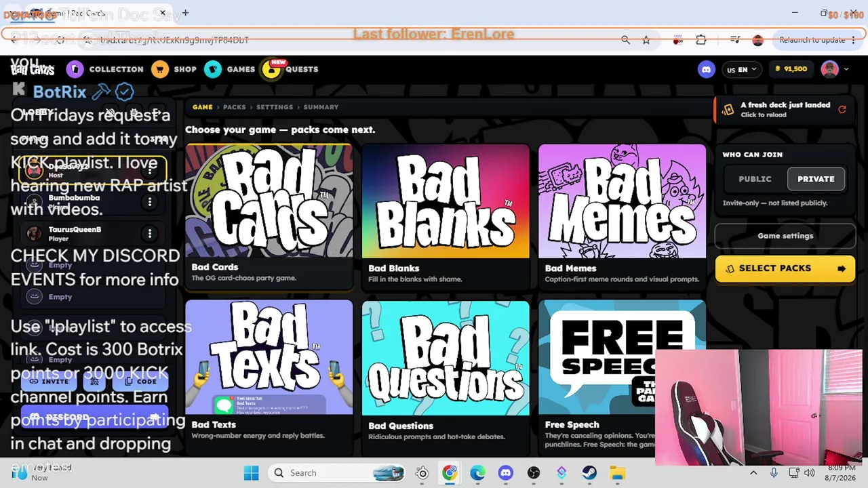868x488 pixels.
Task: Go to the Games page
Action: (241, 69)
